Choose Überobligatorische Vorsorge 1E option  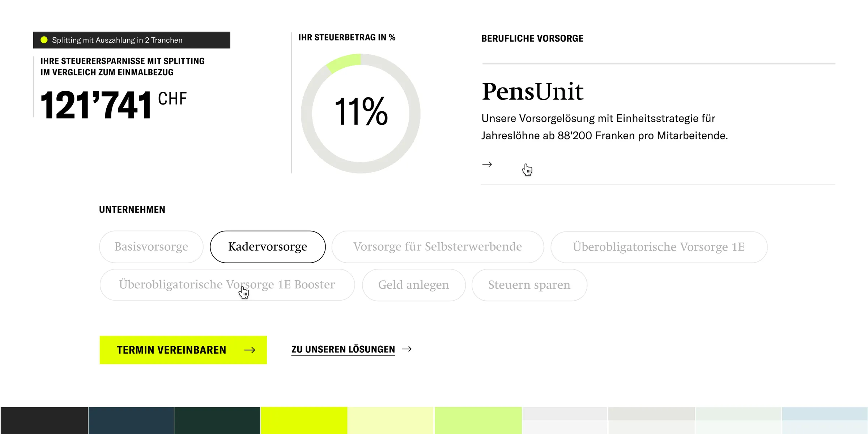[x=659, y=247]
